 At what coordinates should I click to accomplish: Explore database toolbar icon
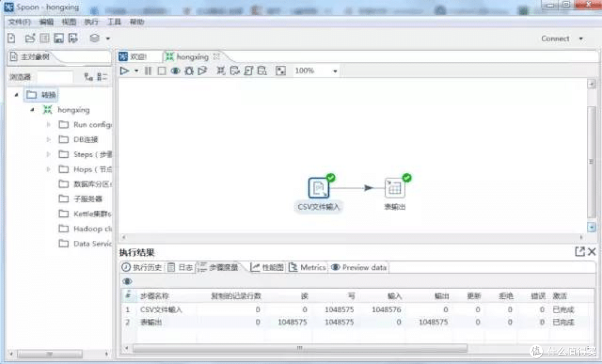(262, 71)
